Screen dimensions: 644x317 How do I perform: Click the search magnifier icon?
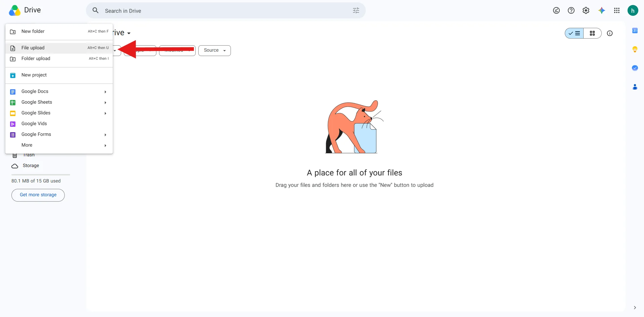(96, 10)
